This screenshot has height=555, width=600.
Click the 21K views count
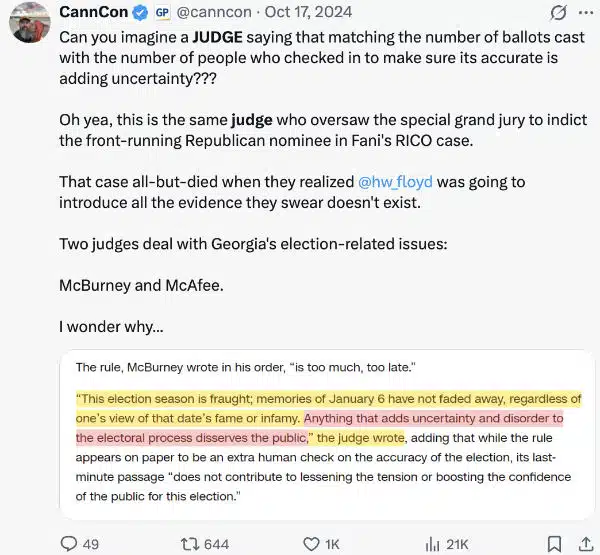tap(457, 544)
